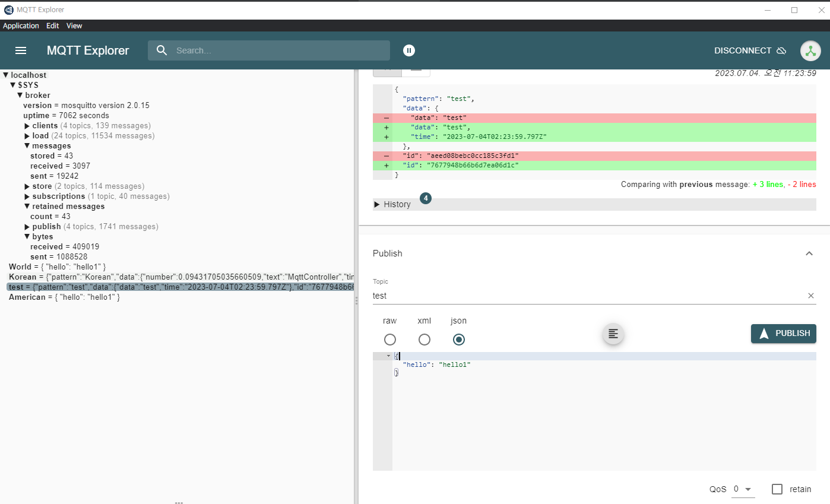Click the message timestamp 11:23:59
The height and width of the screenshot is (504, 830).
tap(766, 73)
